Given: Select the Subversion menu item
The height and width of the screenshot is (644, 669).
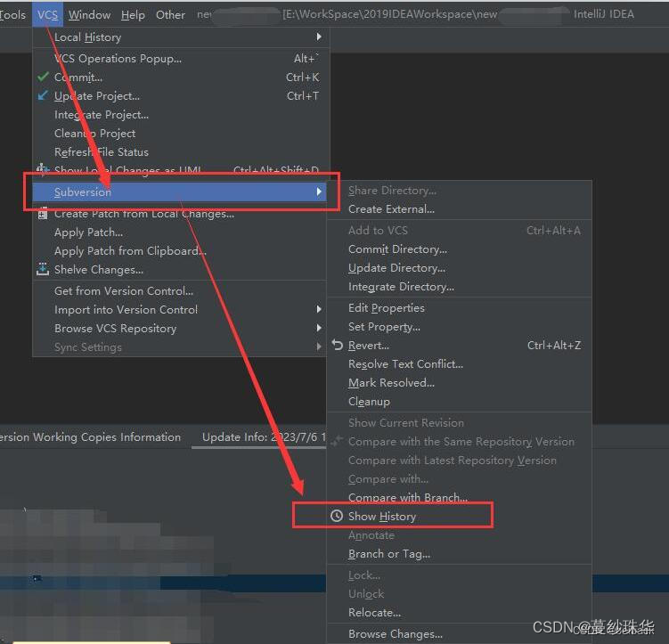Looking at the screenshot, I should tap(179, 192).
